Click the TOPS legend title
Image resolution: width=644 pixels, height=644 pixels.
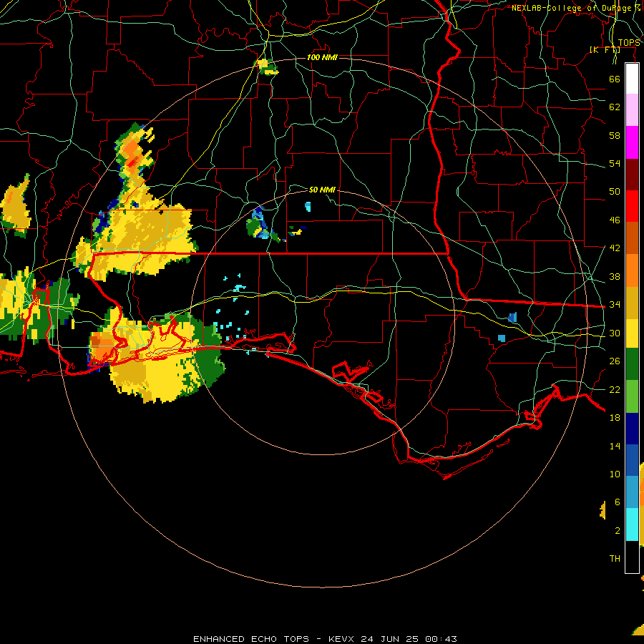pos(629,43)
